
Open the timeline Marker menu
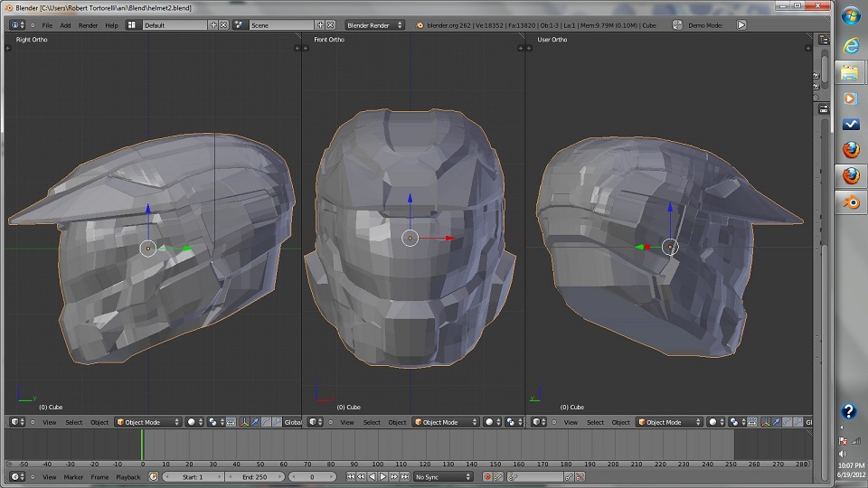coord(73,477)
